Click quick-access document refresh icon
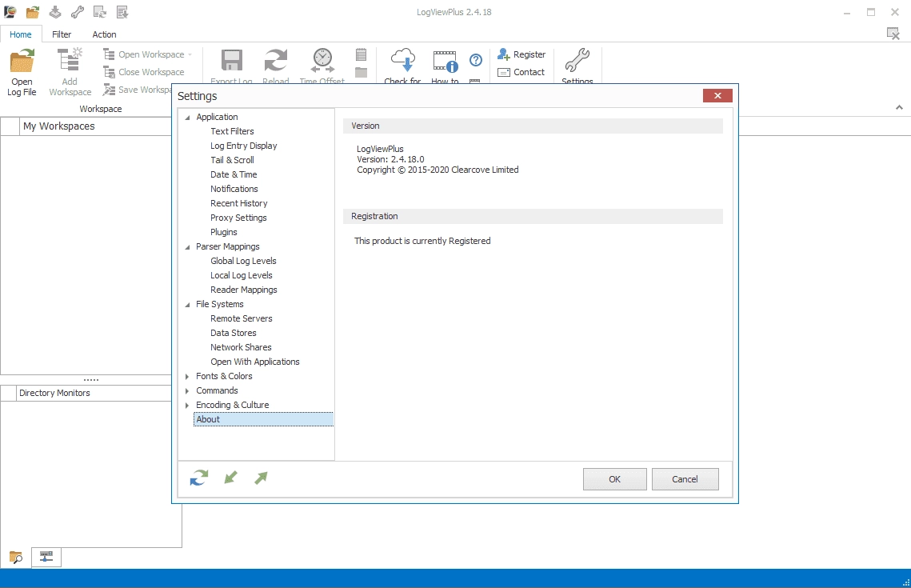This screenshot has height=588, width=911. (100, 12)
